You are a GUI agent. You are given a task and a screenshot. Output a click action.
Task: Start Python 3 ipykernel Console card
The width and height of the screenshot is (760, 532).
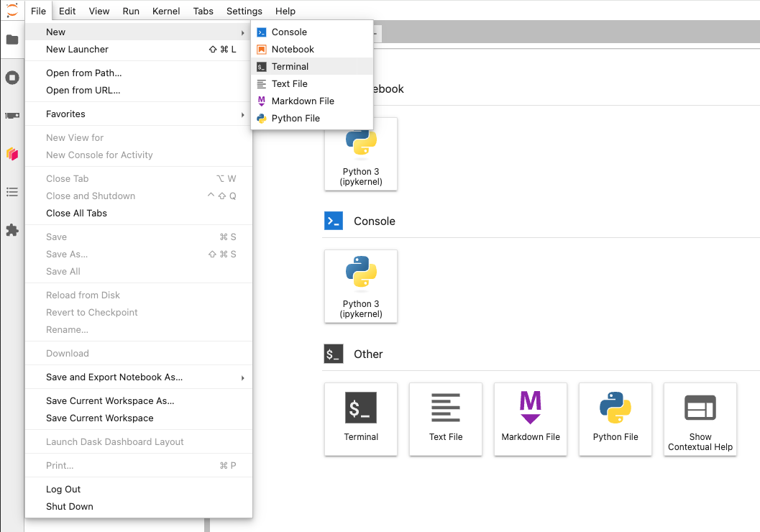[361, 286]
